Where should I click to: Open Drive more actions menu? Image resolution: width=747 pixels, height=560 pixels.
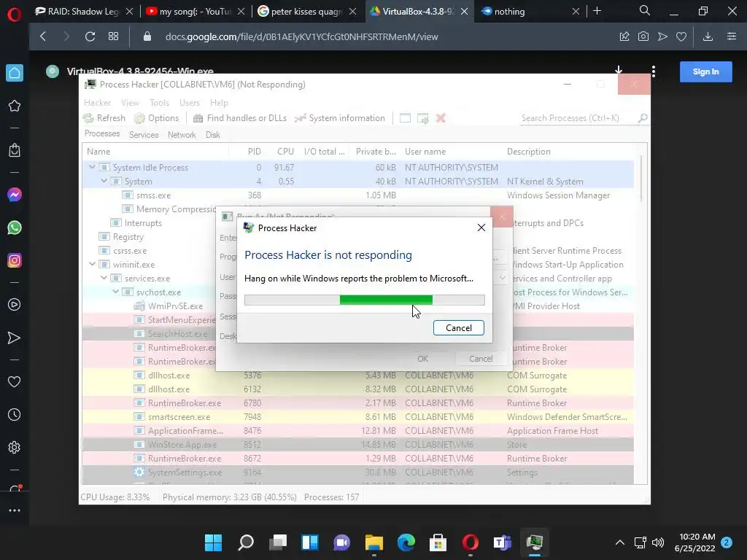tap(654, 71)
